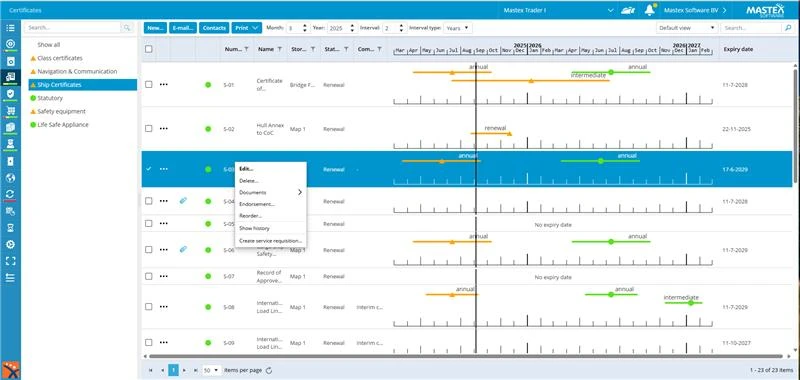Choose Create service requisition... in context menu
Viewport: 800px width, 380px height.
click(x=270, y=241)
